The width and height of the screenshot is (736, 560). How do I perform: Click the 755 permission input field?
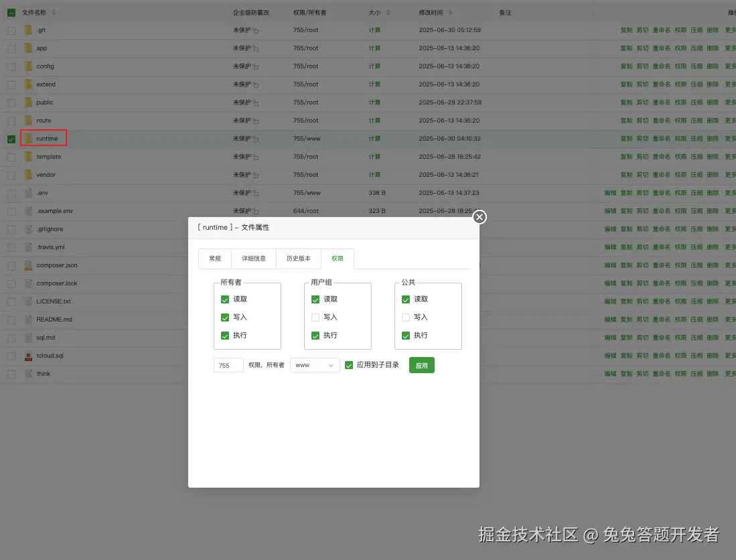228,364
